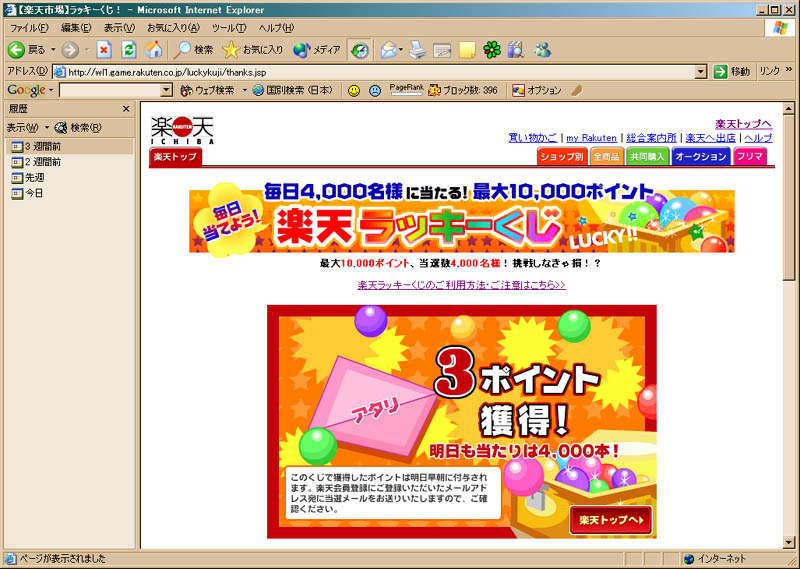Click the red 楽天トップへ button in prize banner
This screenshot has height=569, width=800.
(x=611, y=520)
